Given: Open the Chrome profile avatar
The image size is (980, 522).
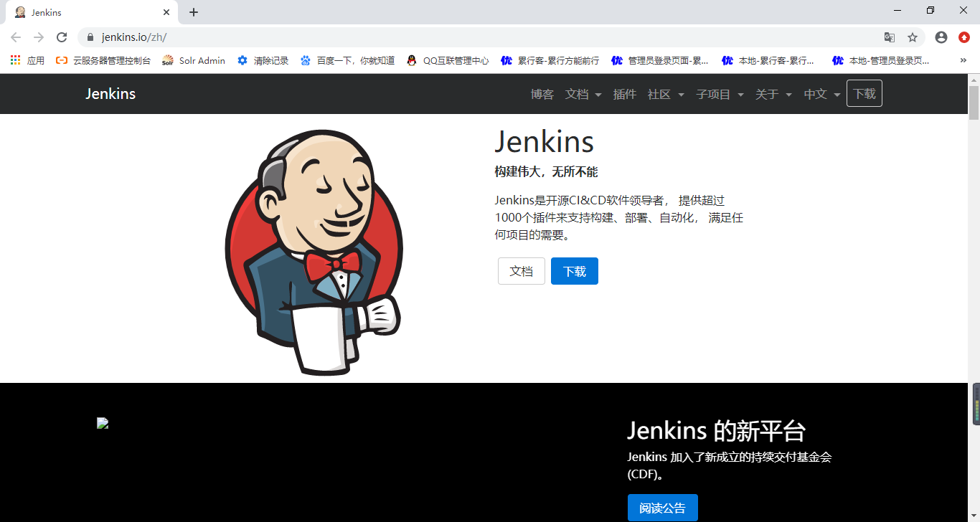Looking at the screenshot, I should point(941,37).
